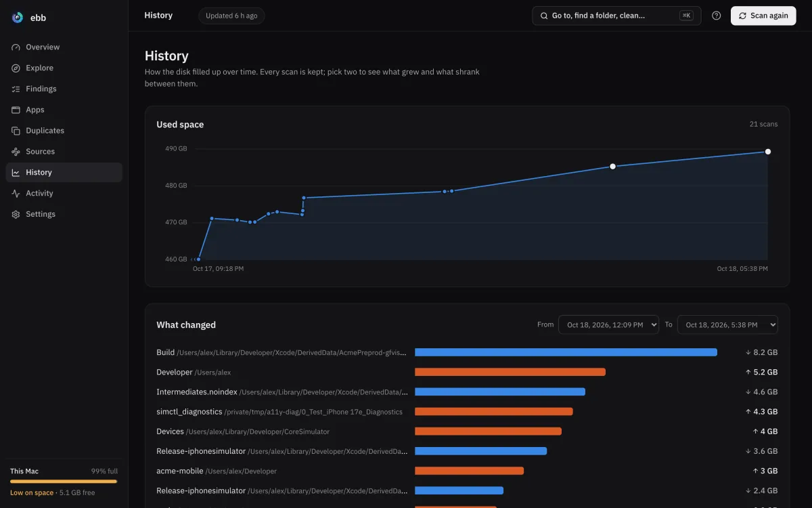The image size is (812, 508).
Task: Click the Apps window icon
Action: tap(16, 110)
